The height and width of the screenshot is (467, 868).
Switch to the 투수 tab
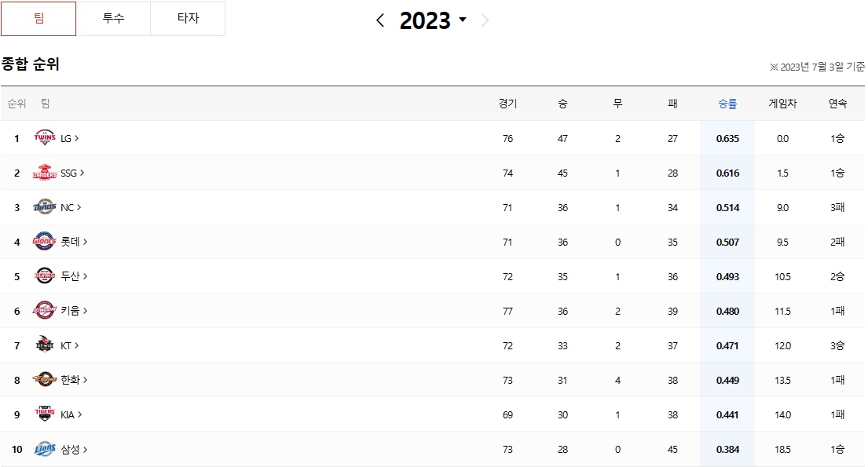pos(113,18)
